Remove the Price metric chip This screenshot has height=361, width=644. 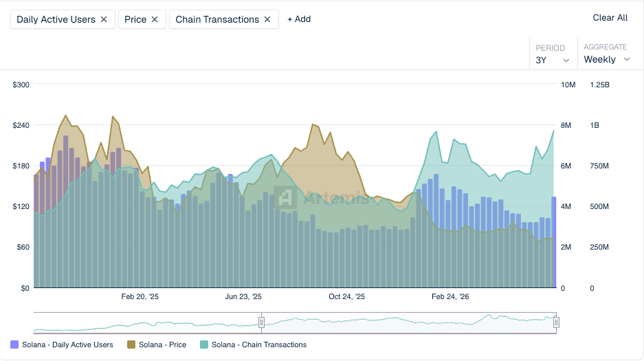click(155, 19)
